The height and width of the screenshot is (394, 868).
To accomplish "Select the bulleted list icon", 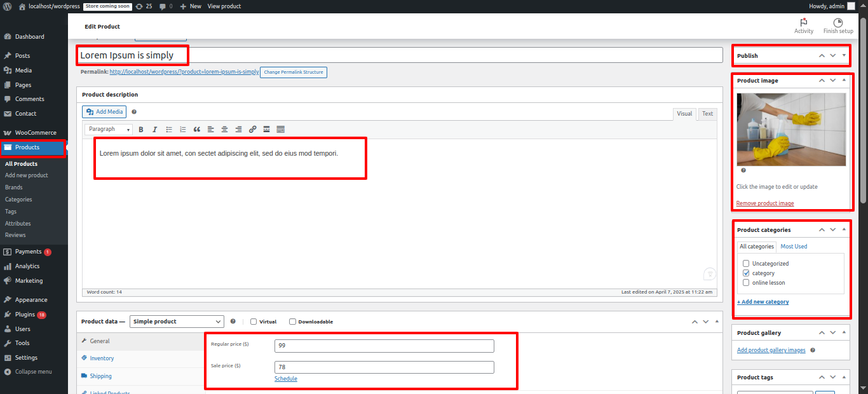I will click(169, 130).
